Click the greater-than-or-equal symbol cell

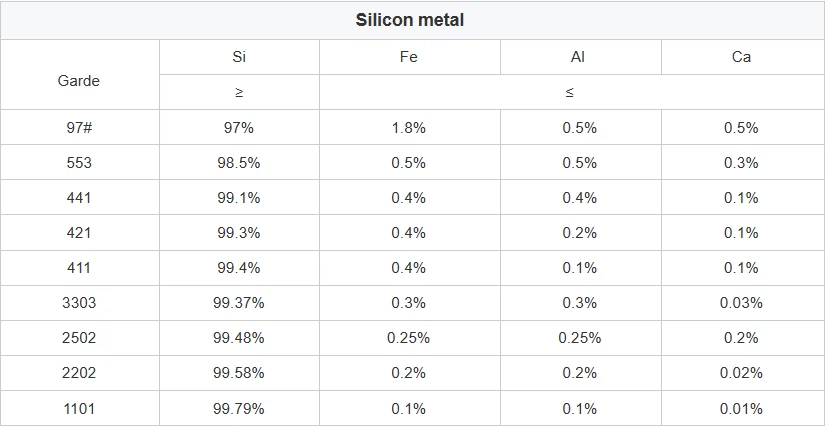(239, 92)
